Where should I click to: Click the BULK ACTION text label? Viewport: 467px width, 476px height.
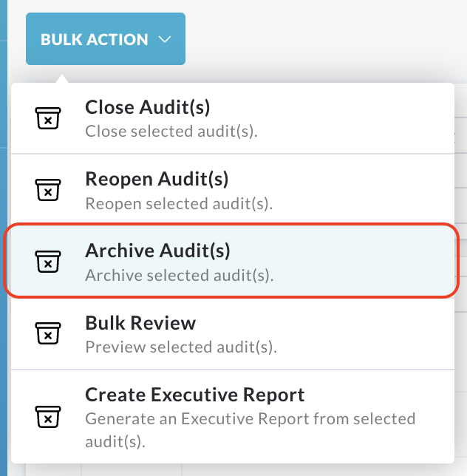95,39
